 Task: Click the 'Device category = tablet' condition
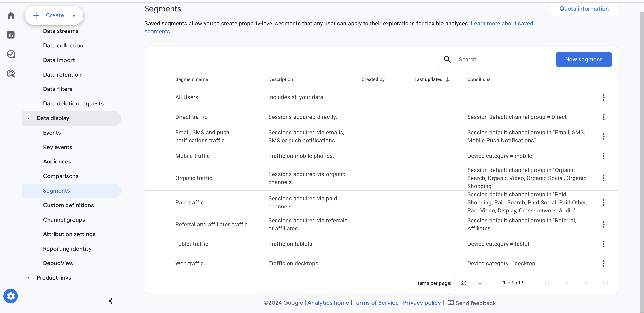498,244
